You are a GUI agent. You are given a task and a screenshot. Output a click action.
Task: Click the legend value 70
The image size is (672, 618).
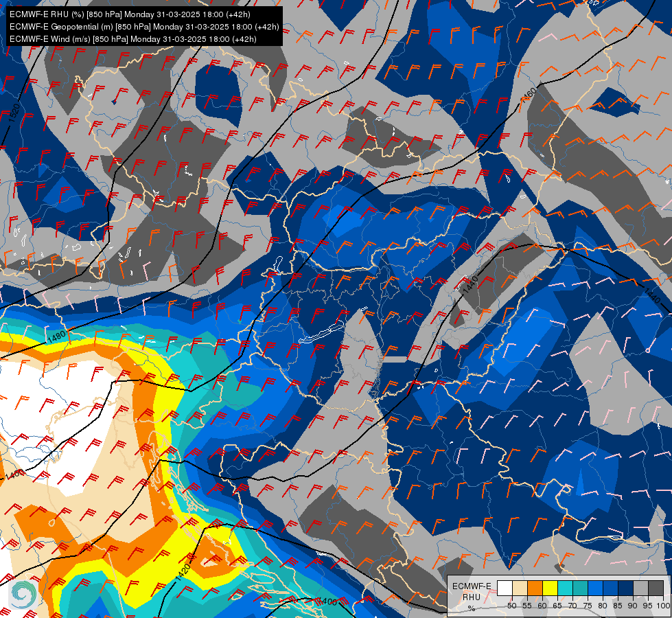(x=572, y=606)
